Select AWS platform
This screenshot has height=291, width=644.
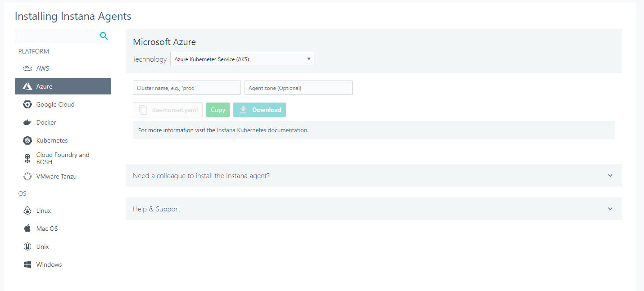pos(63,68)
